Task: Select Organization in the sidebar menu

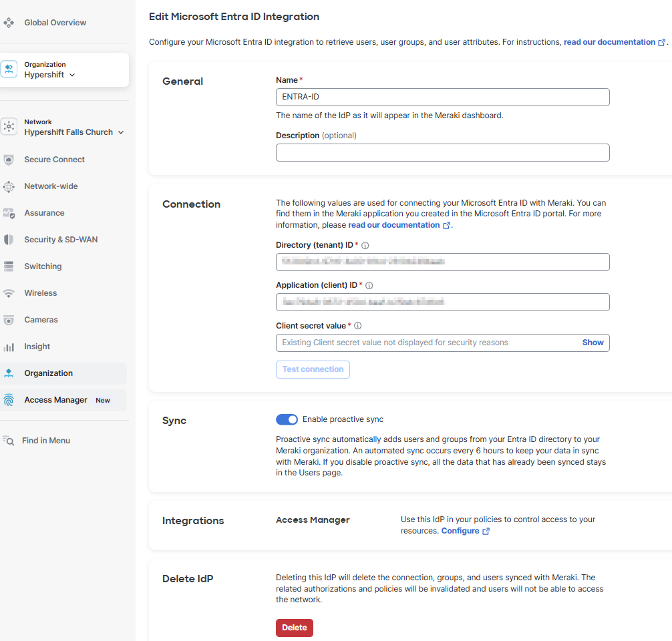Action: click(x=48, y=373)
